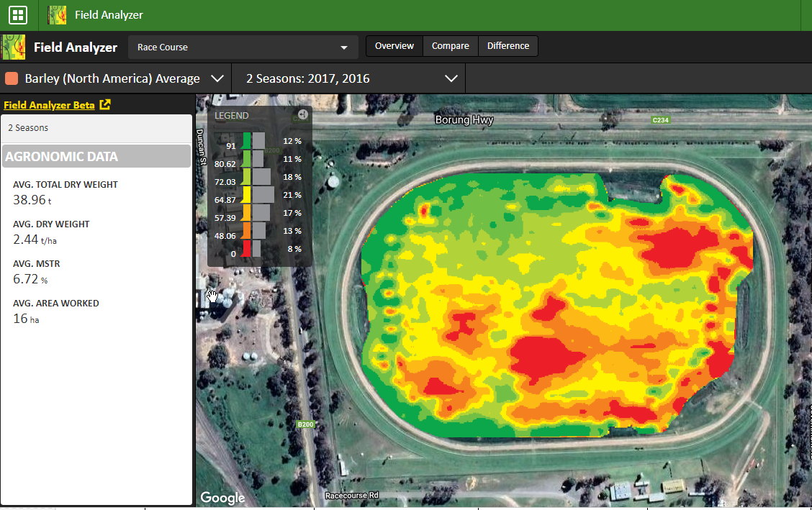Click the 80.62 legend threshold value
Screen dimensions: 812x510
pos(225,164)
